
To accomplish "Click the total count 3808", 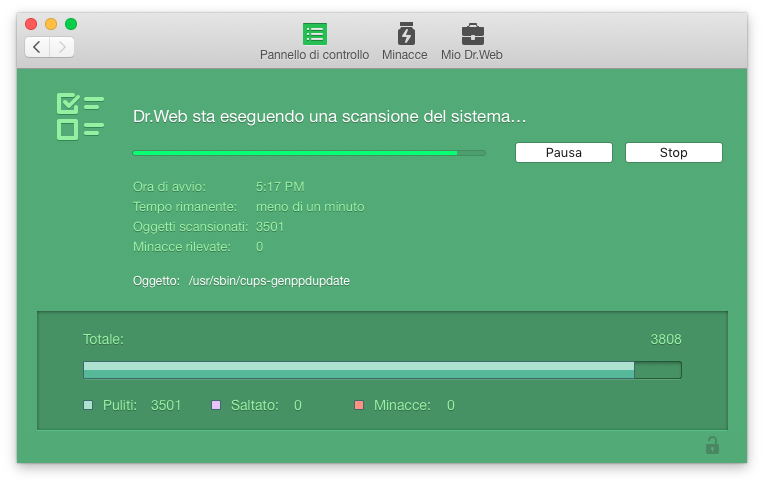I will [x=666, y=339].
